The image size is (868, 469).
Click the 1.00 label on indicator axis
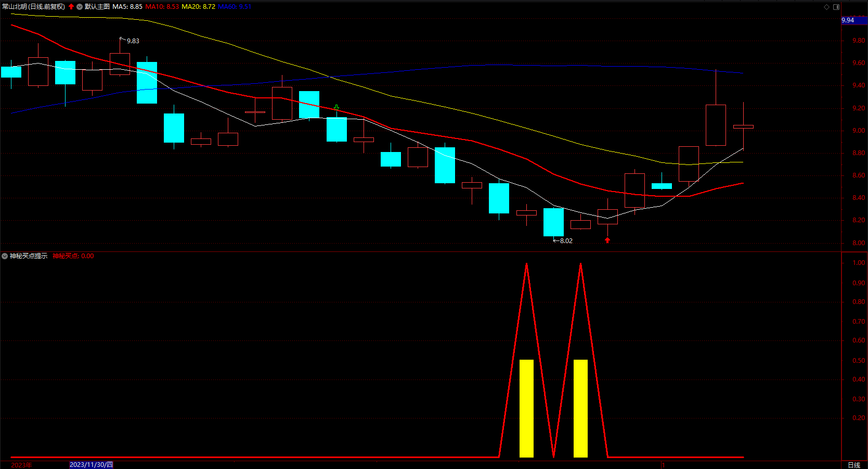click(x=859, y=263)
